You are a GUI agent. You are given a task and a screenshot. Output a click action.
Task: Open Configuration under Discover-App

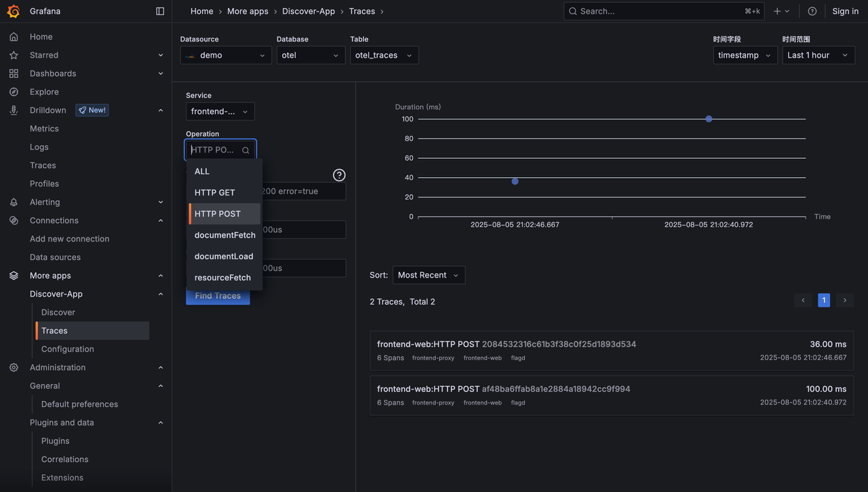click(x=68, y=349)
